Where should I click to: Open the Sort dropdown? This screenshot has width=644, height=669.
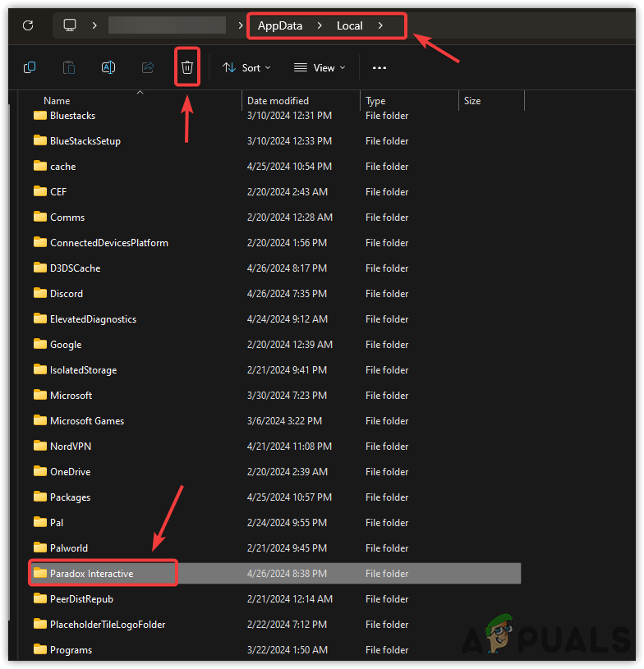point(246,68)
